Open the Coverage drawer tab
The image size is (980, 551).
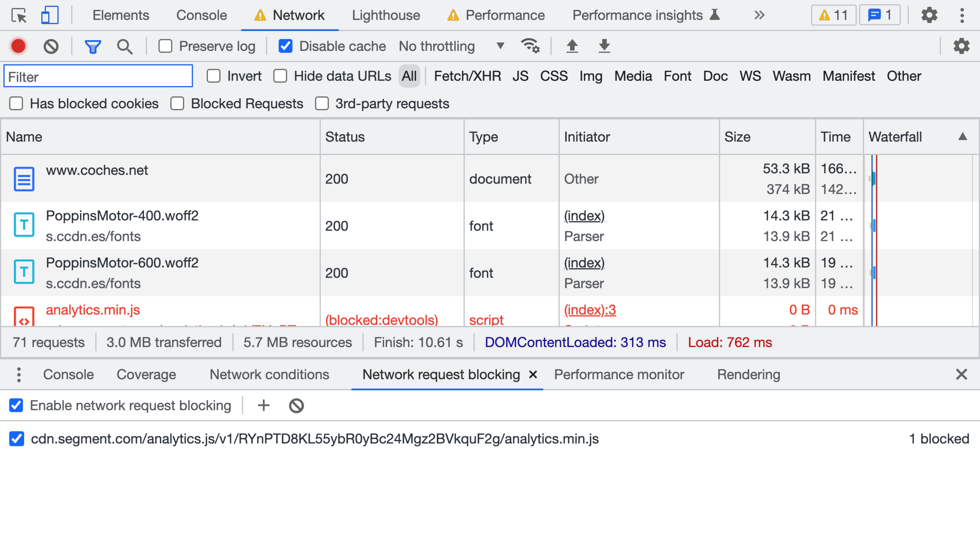146,374
